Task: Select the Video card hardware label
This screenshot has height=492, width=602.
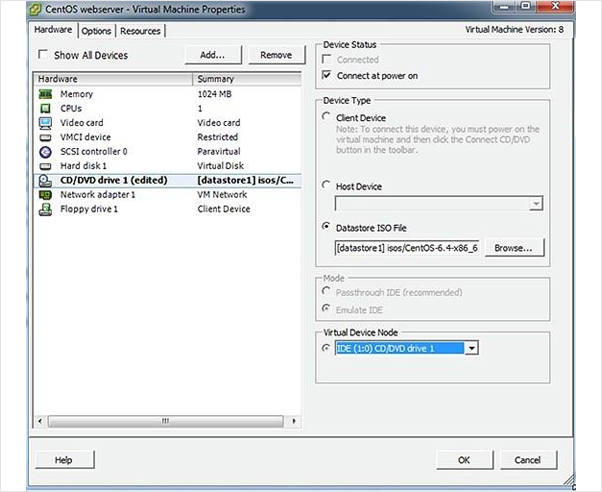Action: point(82,123)
